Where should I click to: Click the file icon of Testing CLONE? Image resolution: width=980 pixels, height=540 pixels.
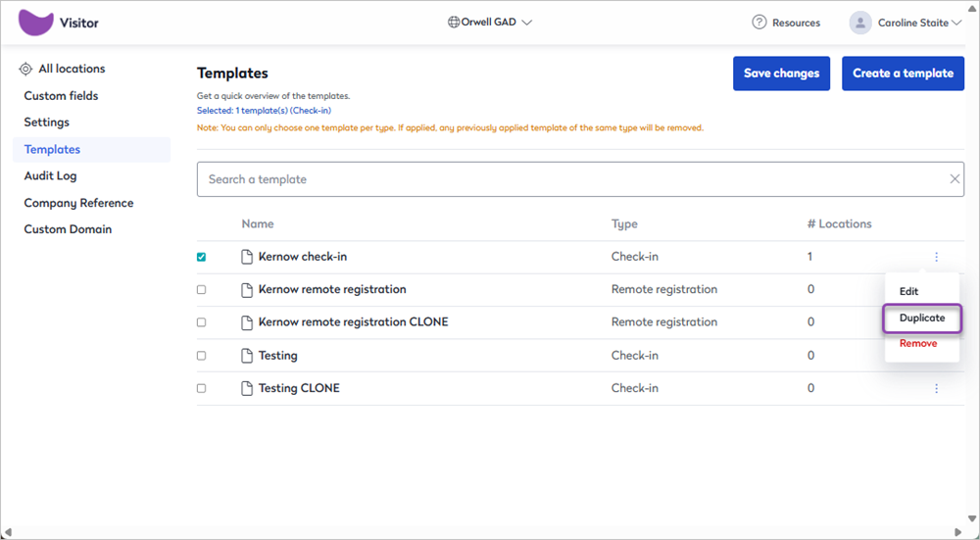pyautogui.click(x=248, y=388)
